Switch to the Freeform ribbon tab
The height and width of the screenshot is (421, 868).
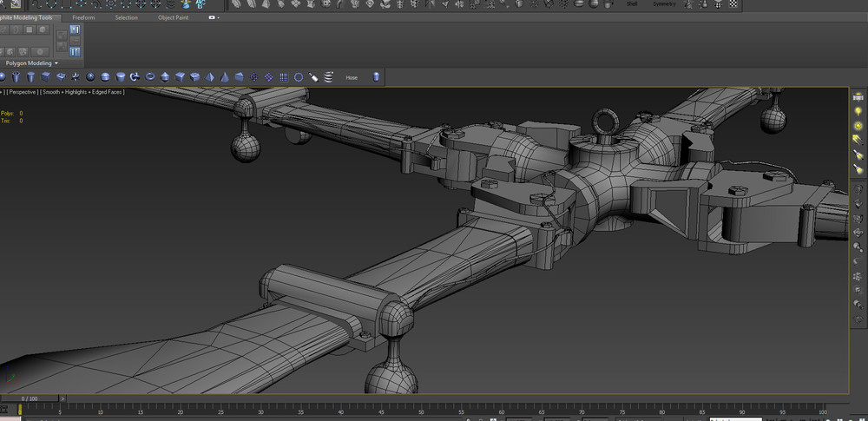83,17
